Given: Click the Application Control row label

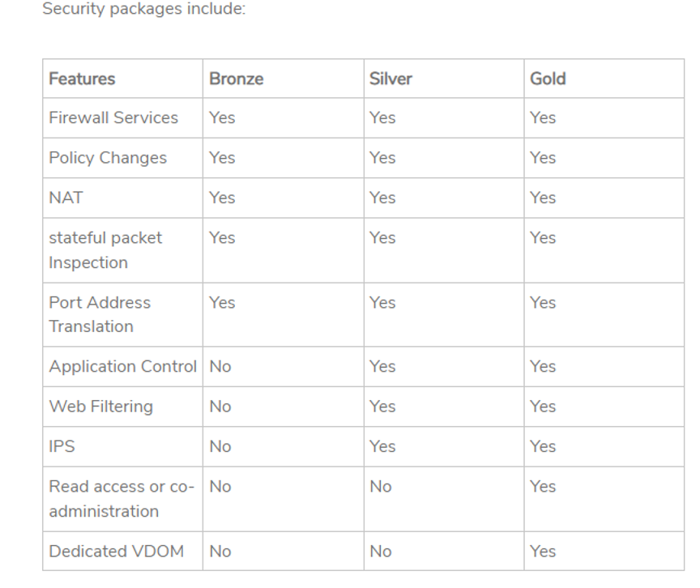Looking at the screenshot, I should click(x=122, y=367).
